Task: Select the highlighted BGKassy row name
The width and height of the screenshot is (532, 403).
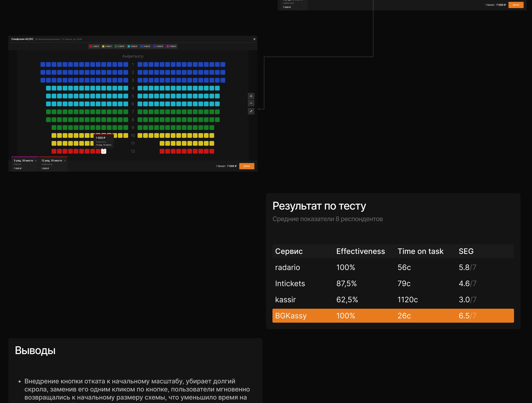Action: [x=291, y=316]
